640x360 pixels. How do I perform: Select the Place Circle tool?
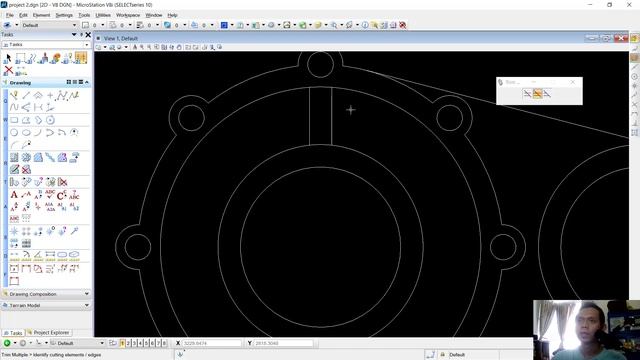click(x=14, y=133)
